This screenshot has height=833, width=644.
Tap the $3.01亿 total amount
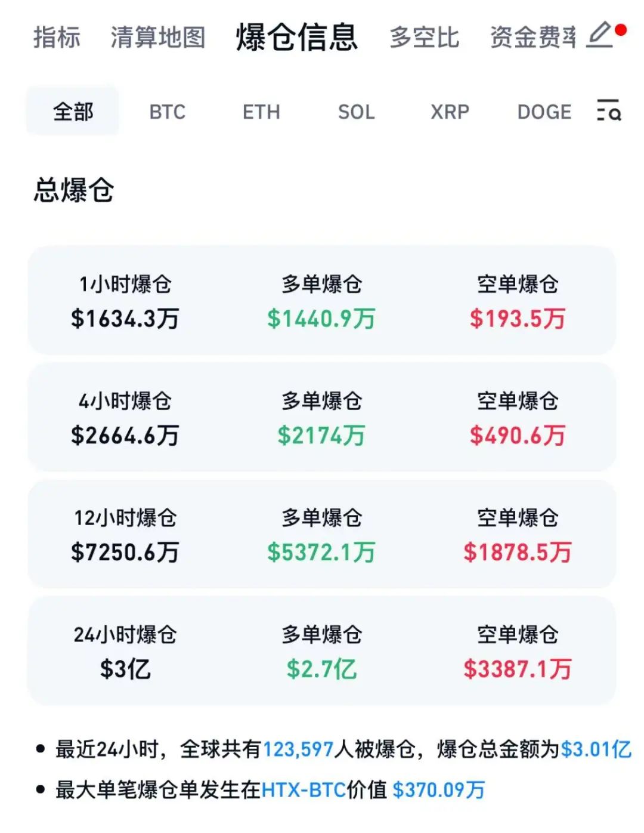[595, 749]
